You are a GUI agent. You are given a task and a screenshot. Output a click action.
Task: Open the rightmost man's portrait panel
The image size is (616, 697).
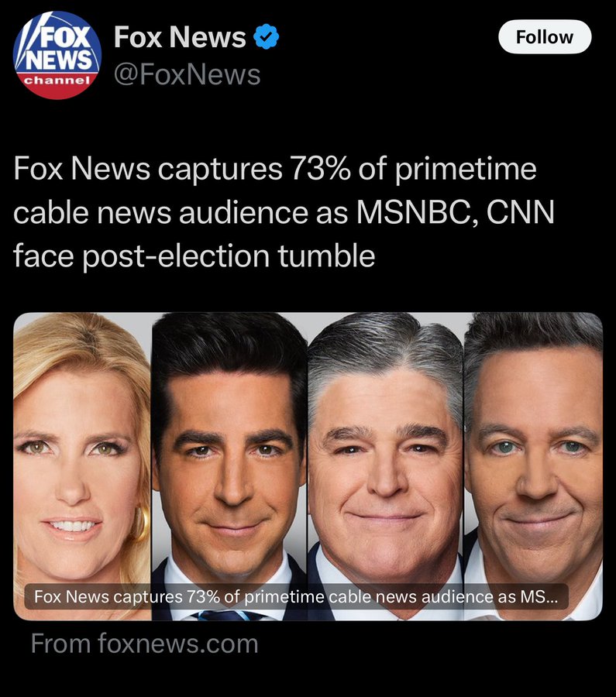pos(533,466)
